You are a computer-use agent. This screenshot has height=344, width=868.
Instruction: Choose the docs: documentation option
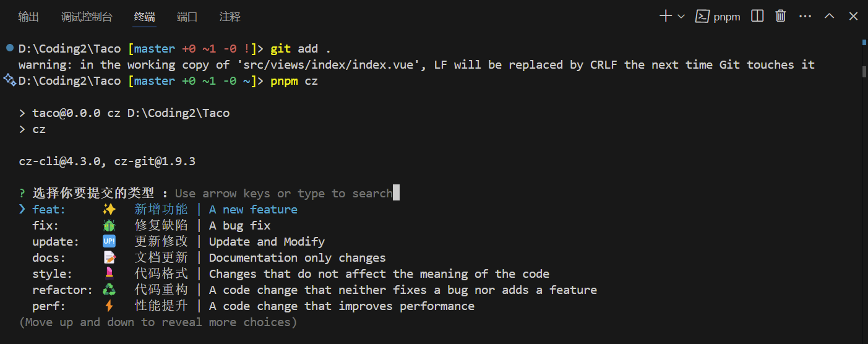tap(208, 258)
